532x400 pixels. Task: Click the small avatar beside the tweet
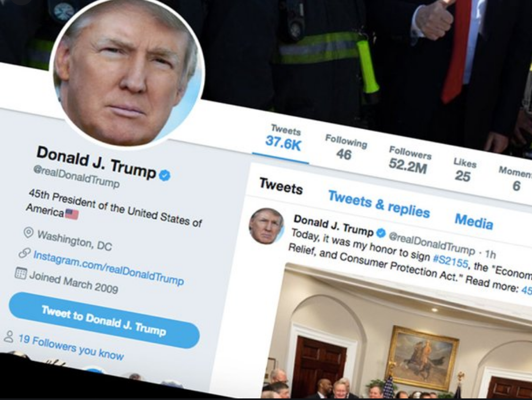pyautogui.click(x=267, y=226)
